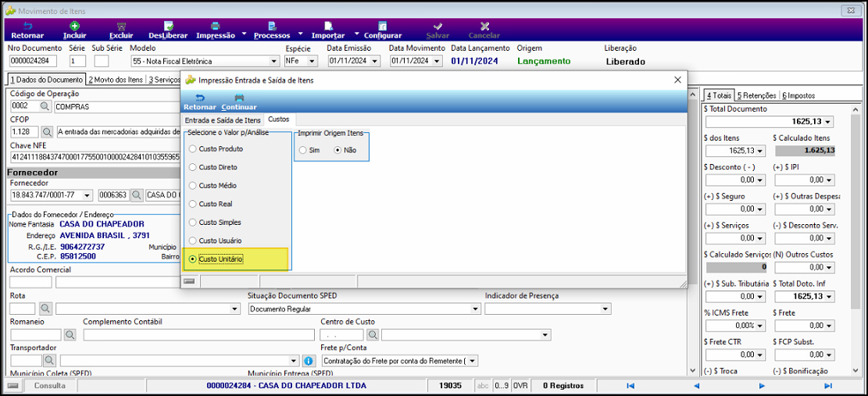The height and width of the screenshot is (396, 868).
Task: Go to previous record navigation arrow
Action: click(696, 386)
